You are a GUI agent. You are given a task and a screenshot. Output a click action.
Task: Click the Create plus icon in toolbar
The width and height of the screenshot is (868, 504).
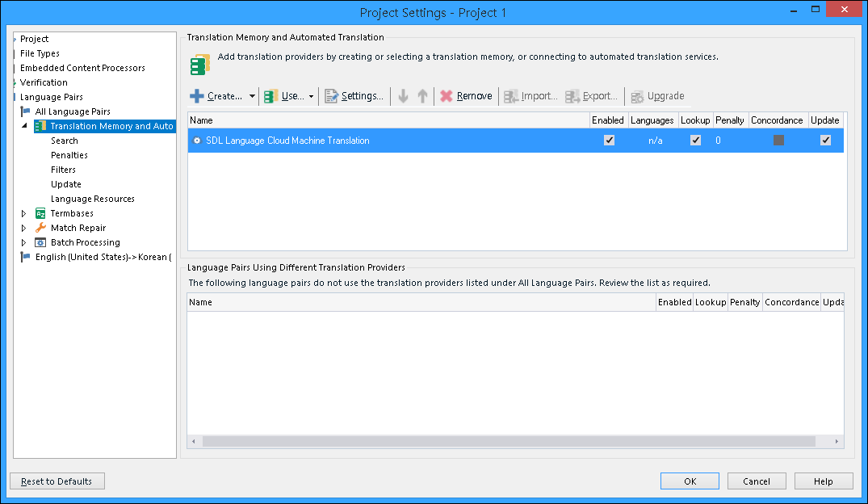[x=197, y=96]
